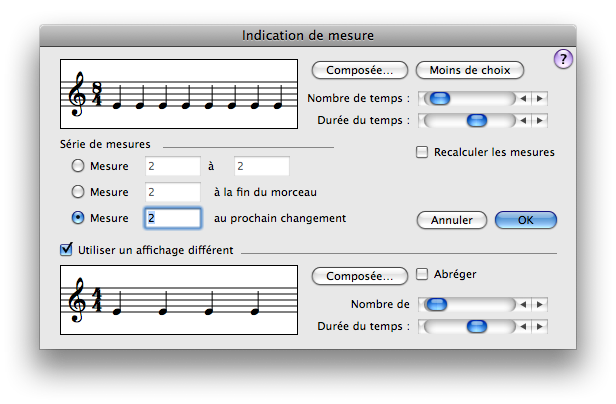This screenshot has width=616, height=404.
Task: Uncheck Utiliser un affichage différent
Action: (x=67, y=250)
